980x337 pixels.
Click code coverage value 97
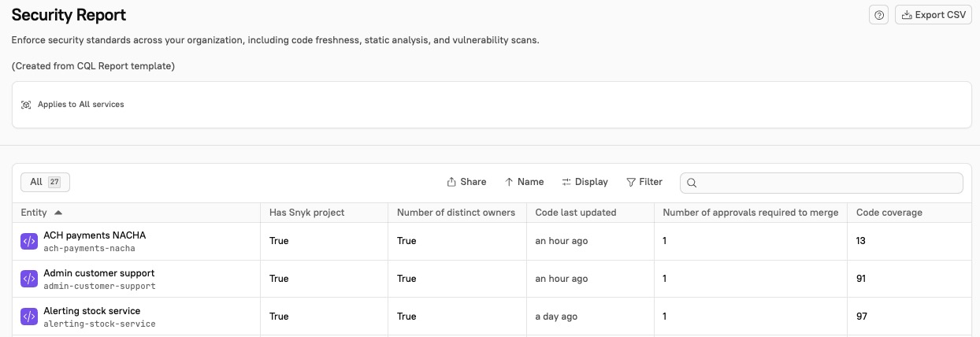click(x=862, y=317)
